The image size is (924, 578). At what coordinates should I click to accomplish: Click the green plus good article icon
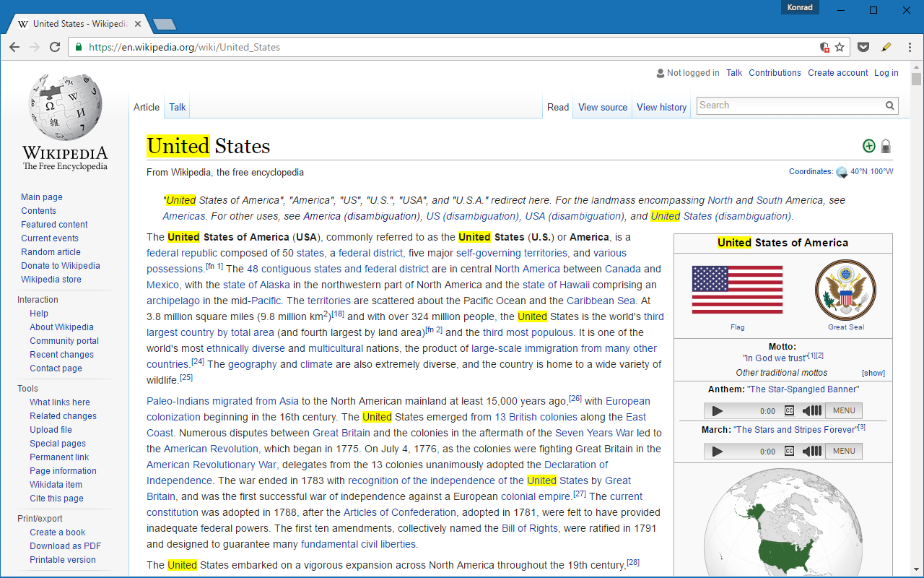tap(869, 146)
